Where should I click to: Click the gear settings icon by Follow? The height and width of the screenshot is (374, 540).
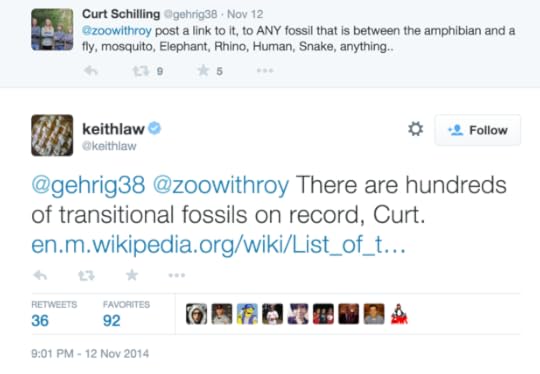point(415,129)
